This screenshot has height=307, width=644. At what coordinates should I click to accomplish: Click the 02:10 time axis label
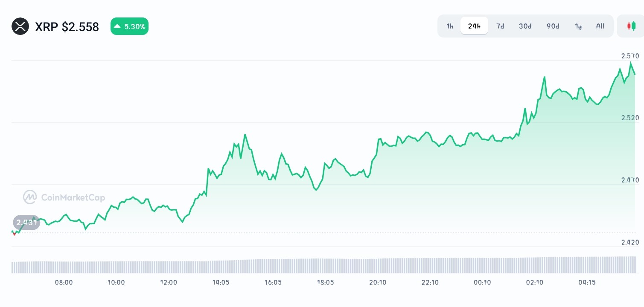tap(534, 282)
